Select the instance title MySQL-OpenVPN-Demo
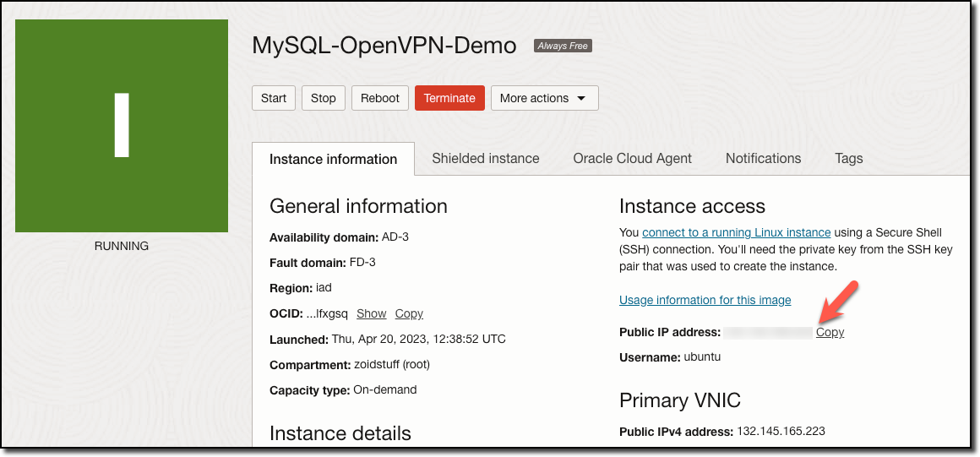Image resolution: width=980 pixels, height=457 pixels. point(384,46)
